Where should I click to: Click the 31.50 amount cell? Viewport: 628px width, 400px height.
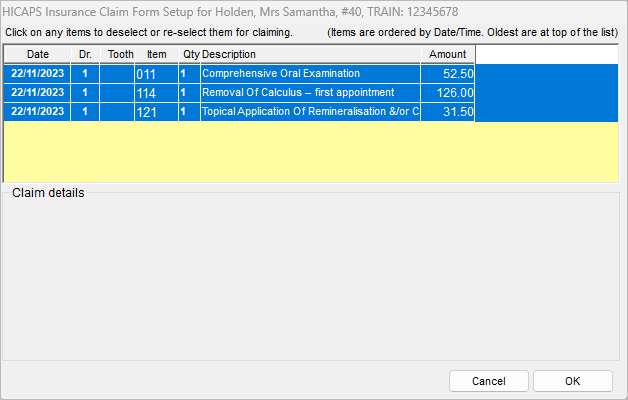pos(448,112)
